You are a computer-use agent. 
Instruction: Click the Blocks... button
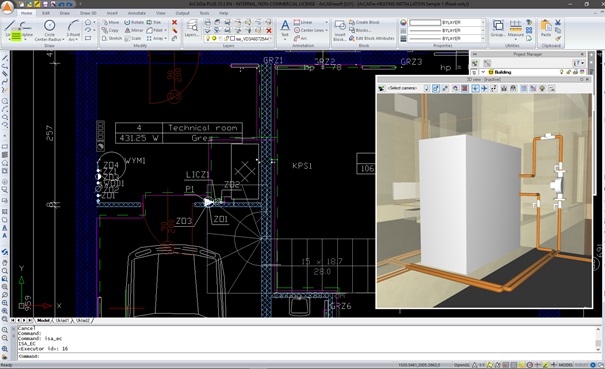tap(360, 30)
